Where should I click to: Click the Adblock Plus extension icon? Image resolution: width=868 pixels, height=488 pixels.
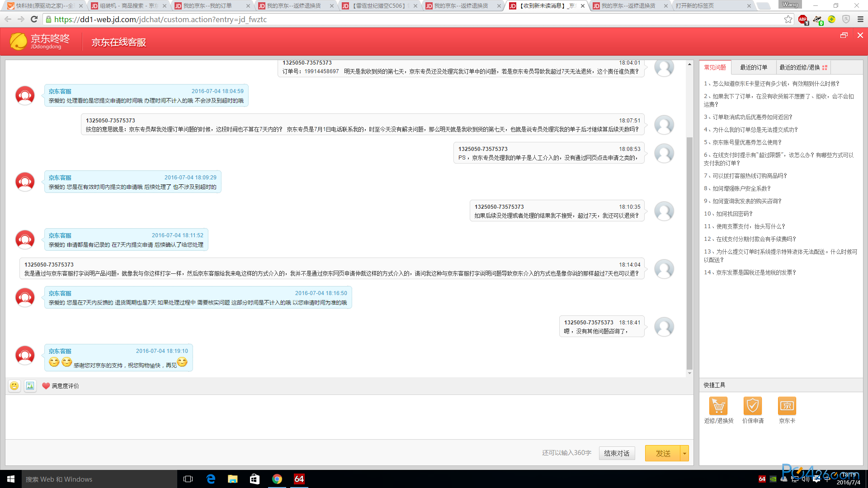pyautogui.click(x=803, y=19)
